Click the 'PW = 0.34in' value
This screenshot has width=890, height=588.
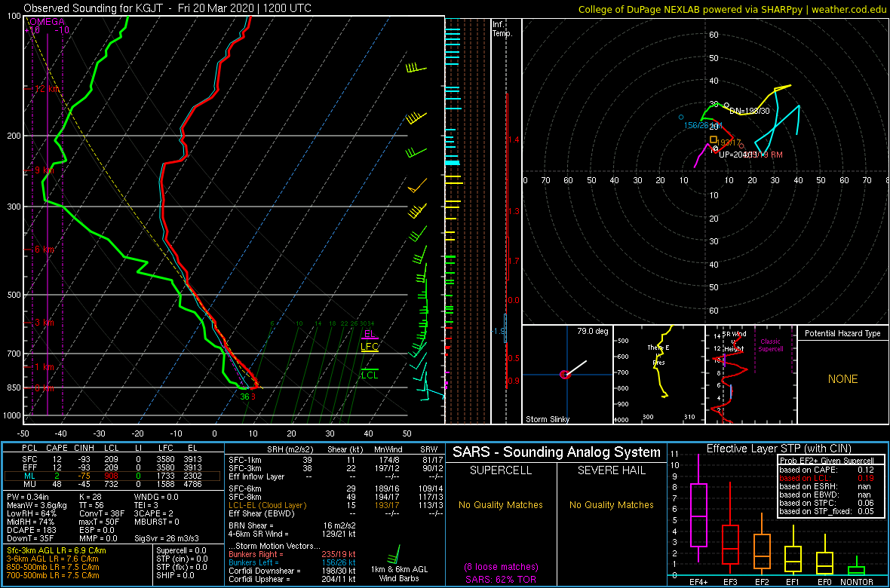(x=29, y=496)
